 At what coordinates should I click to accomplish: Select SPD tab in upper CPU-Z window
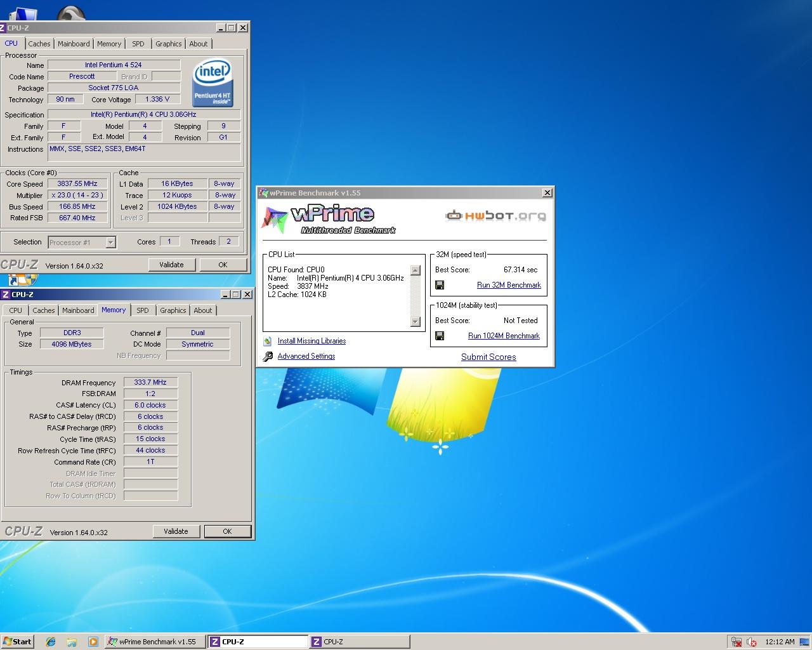tap(138, 44)
